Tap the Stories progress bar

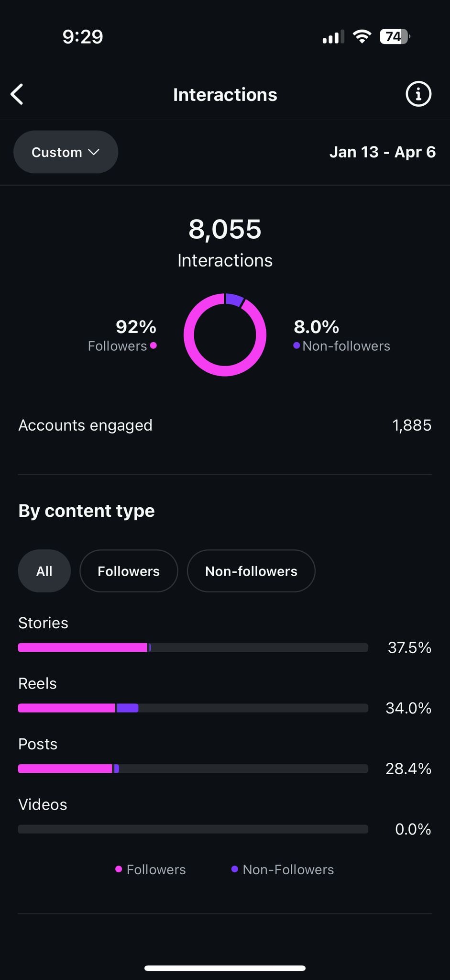click(193, 647)
